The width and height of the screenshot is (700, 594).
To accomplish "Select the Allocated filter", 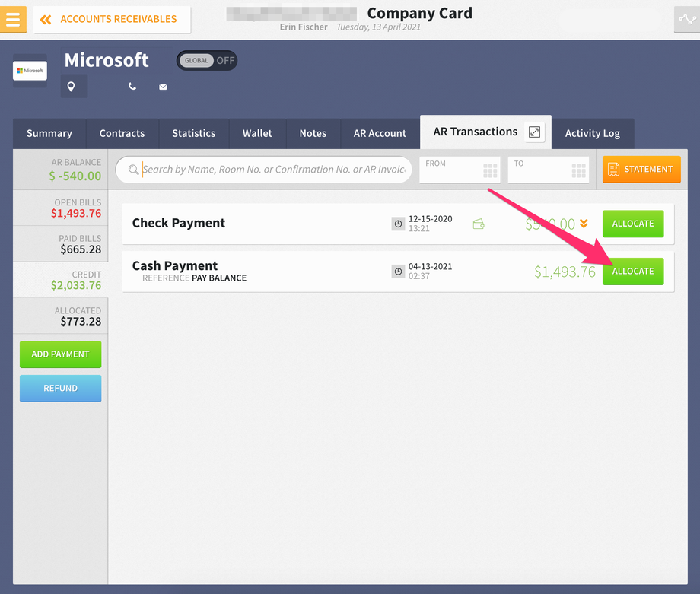I will [x=60, y=316].
